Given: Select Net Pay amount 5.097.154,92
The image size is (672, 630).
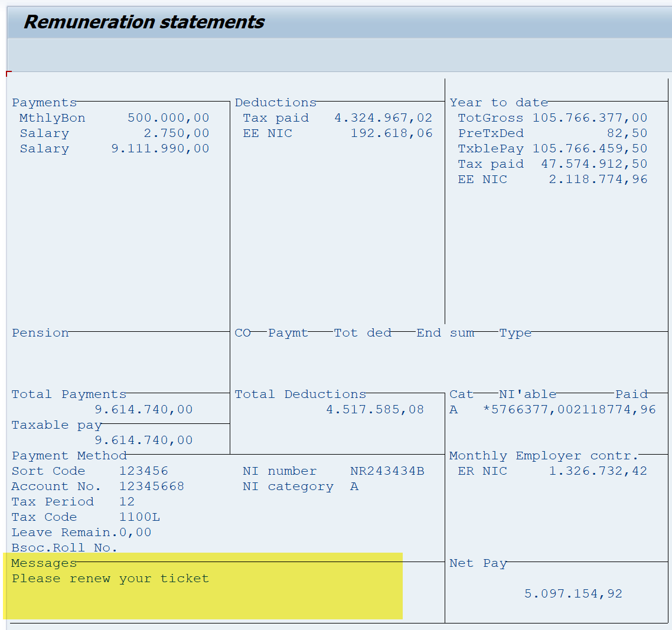Looking at the screenshot, I should click(x=573, y=594).
